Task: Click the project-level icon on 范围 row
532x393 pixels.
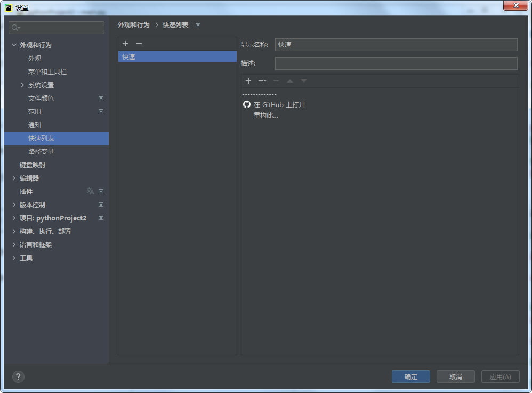Action: (x=101, y=111)
